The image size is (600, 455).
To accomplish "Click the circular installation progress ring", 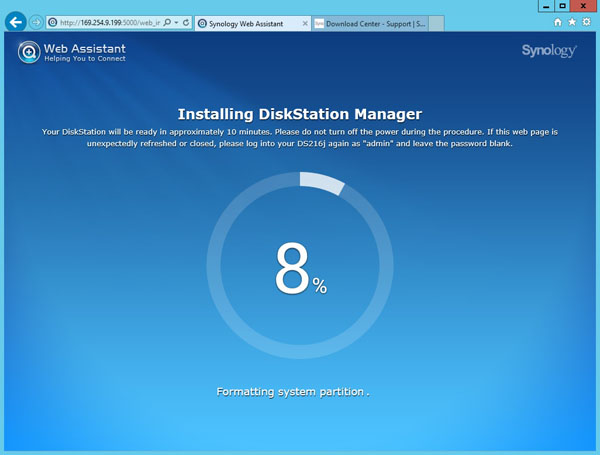I will [300, 265].
